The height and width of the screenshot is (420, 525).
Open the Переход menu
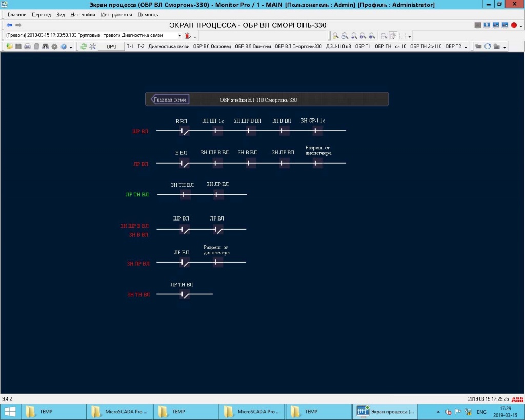41,15
